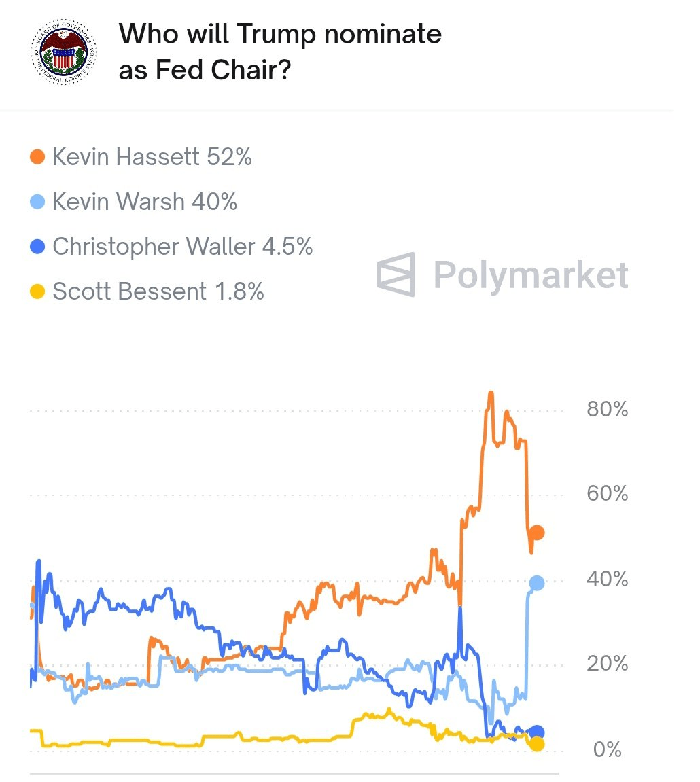Click the yellow dot beside Scott Bessent
The height and width of the screenshot is (782, 700).
tap(38, 291)
